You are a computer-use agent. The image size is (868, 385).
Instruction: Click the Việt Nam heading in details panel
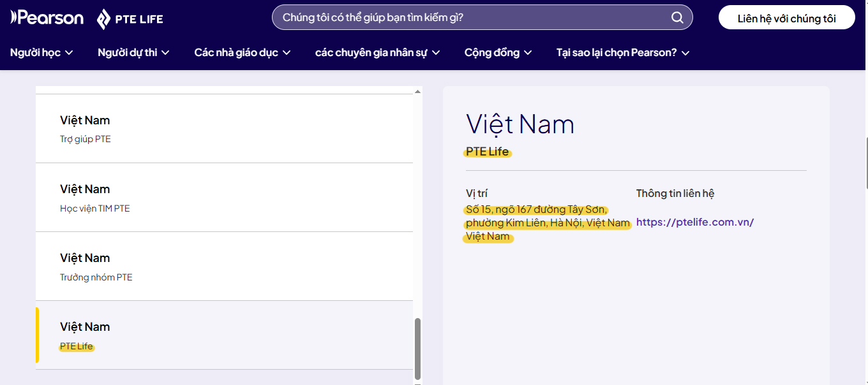coord(520,124)
